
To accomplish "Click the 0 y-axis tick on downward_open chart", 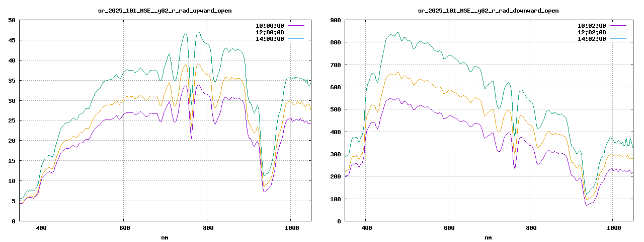I will (339, 221).
